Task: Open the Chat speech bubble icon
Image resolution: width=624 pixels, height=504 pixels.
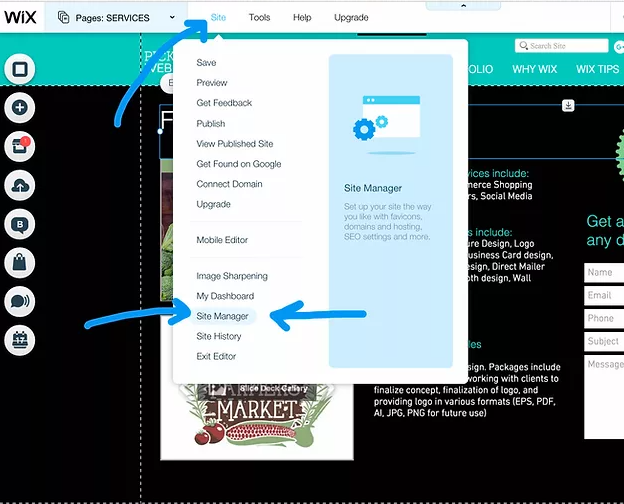Action: pyautogui.click(x=20, y=301)
